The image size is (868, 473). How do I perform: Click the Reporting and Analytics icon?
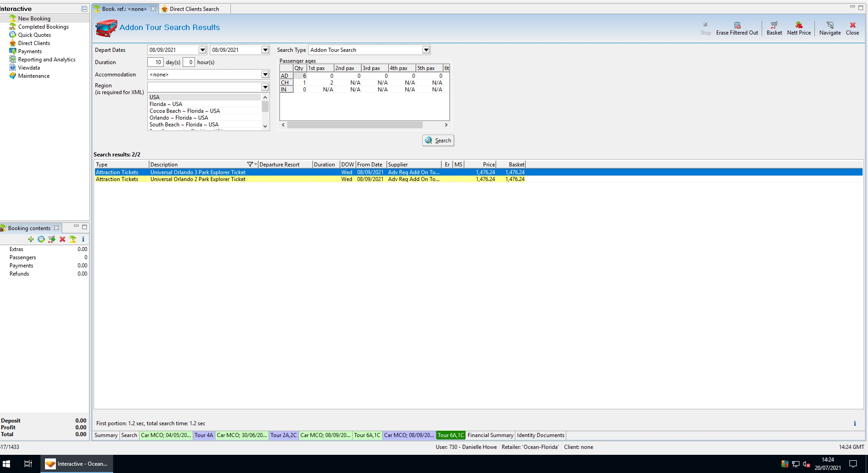pos(13,60)
